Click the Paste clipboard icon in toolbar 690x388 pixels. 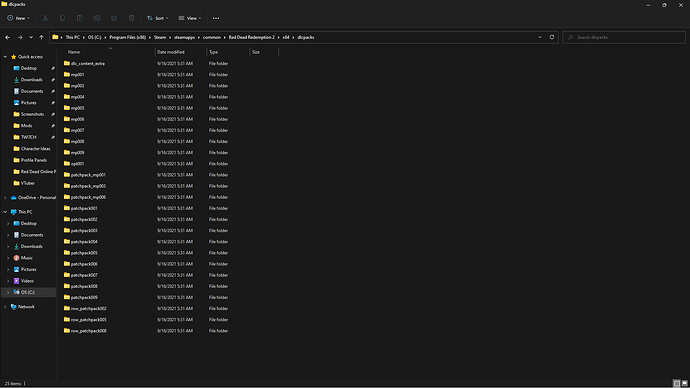[x=80, y=18]
